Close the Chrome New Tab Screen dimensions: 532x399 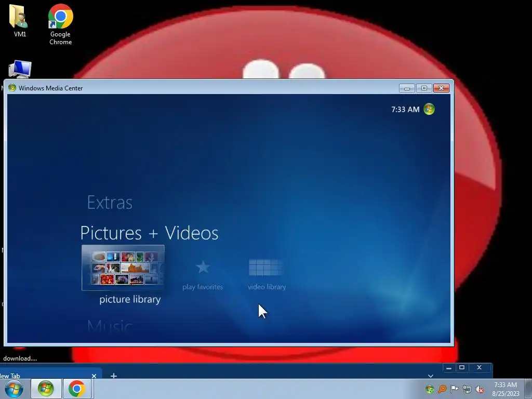pos(94,376)
